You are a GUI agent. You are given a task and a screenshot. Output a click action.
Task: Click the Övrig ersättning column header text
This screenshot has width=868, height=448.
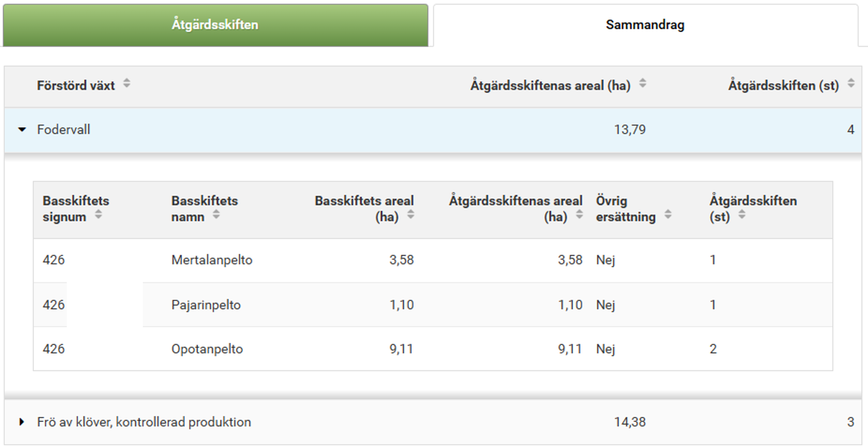tap(625, 209)
